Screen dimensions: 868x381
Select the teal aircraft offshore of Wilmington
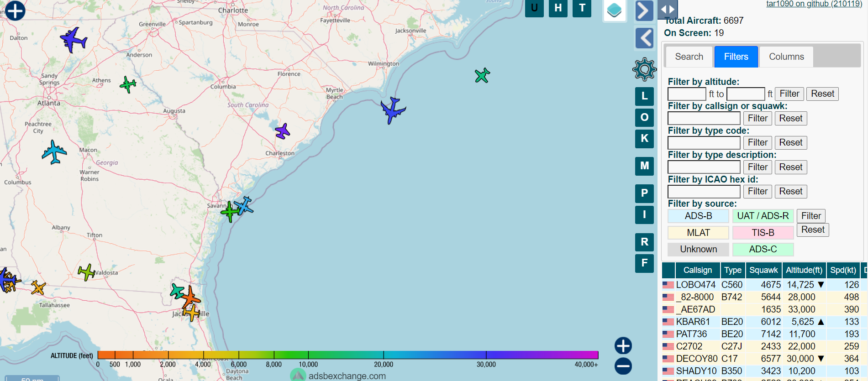point(482,75)
